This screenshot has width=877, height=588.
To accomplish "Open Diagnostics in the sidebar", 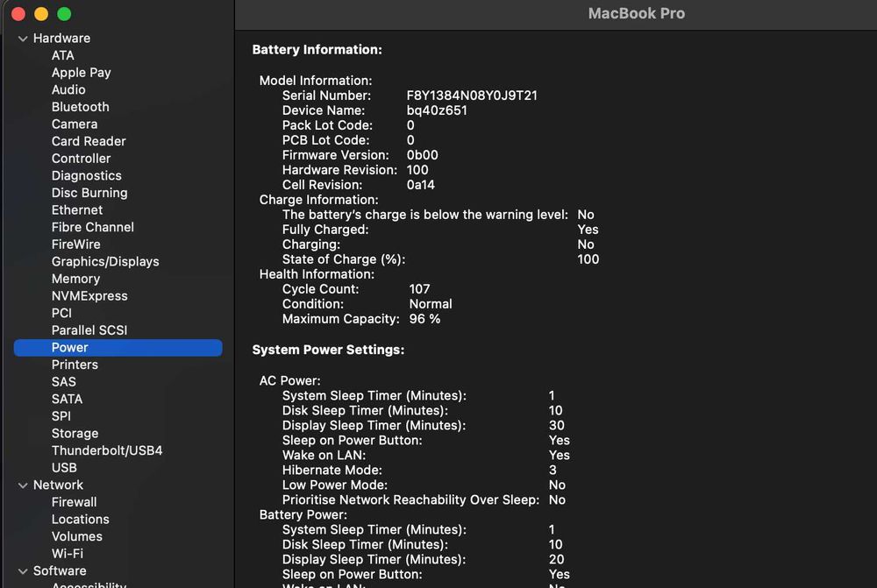I will point(86,175).
